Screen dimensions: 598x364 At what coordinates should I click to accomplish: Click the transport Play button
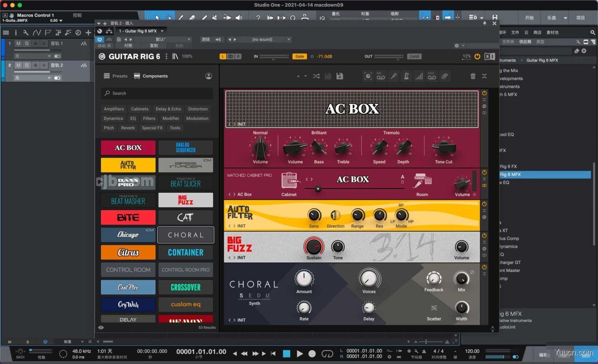(x=300, y=354)
